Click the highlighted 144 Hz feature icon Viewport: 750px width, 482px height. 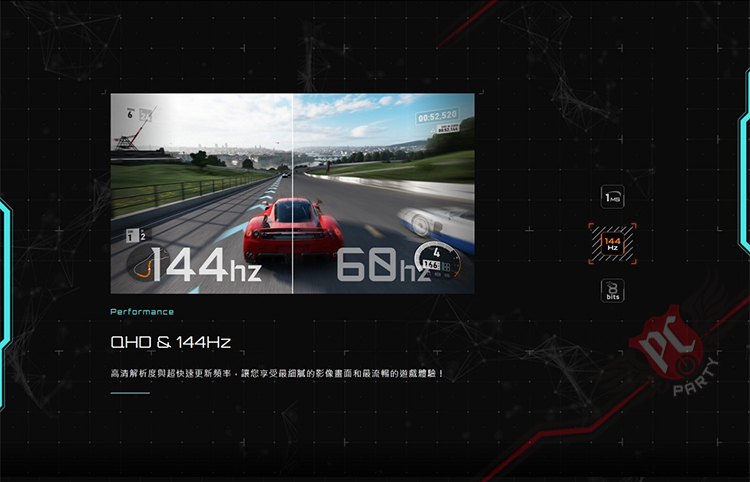pyautogui.click(x=612, y=244)
